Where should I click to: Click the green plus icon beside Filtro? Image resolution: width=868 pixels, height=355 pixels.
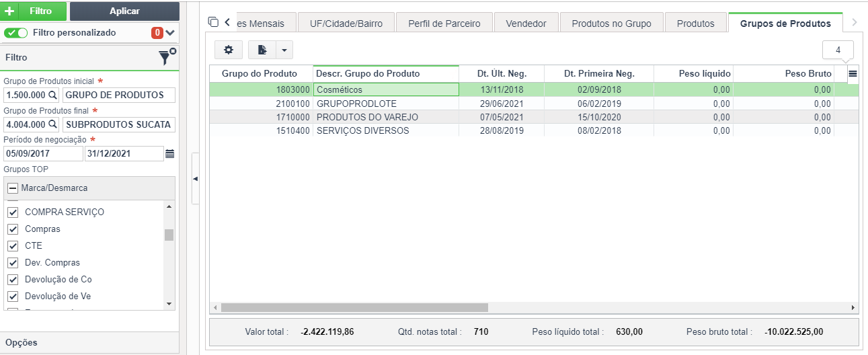9,11
